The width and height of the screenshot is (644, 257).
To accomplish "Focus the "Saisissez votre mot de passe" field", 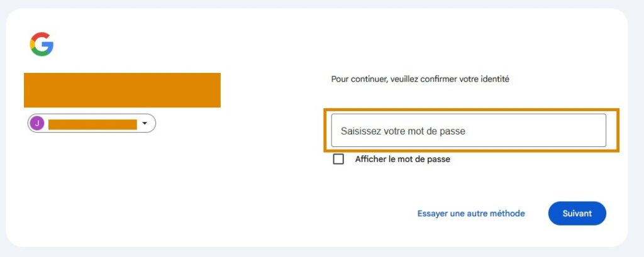I will tap(469, 131).
